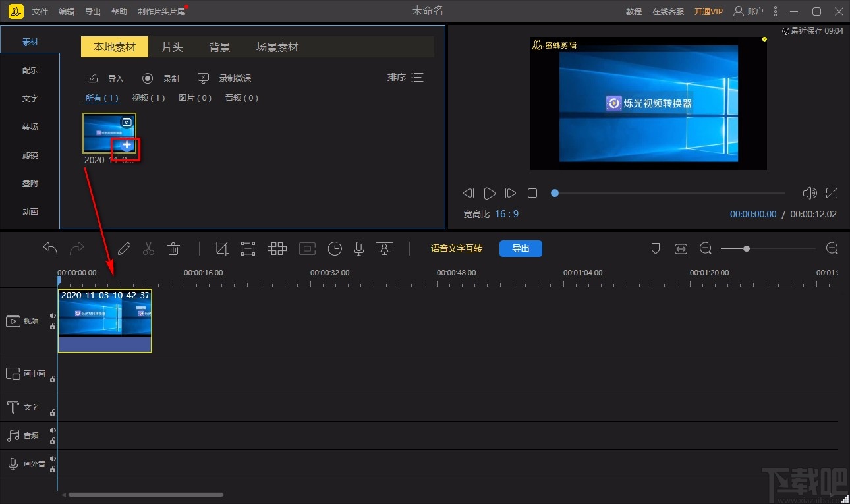Click the pencil edit icon

coord(124,248)
